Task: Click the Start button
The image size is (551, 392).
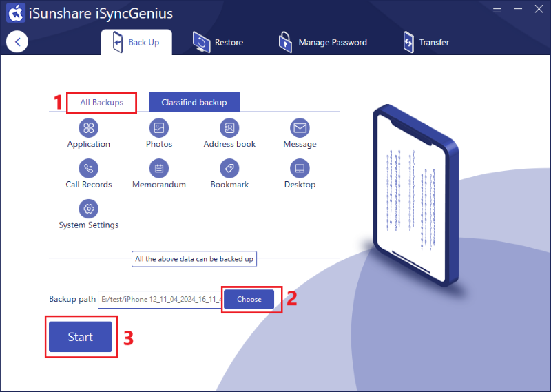Action: point(81,336)
